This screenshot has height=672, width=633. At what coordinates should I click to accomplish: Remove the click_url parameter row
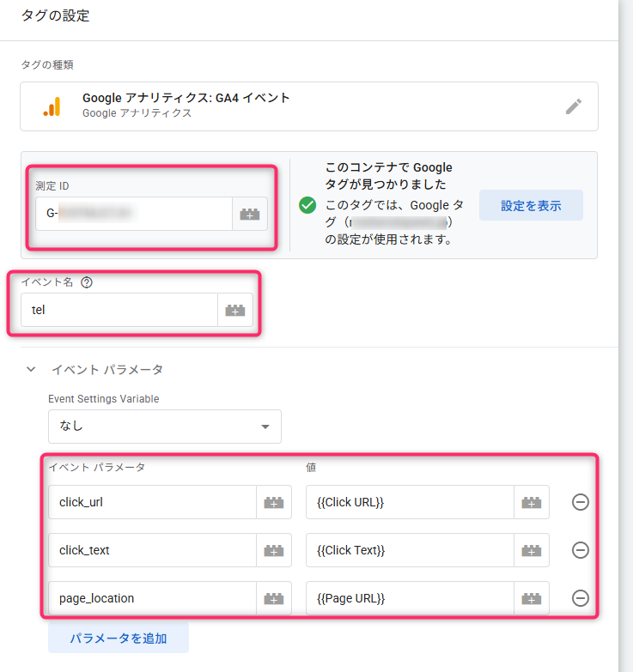point(581,503)
